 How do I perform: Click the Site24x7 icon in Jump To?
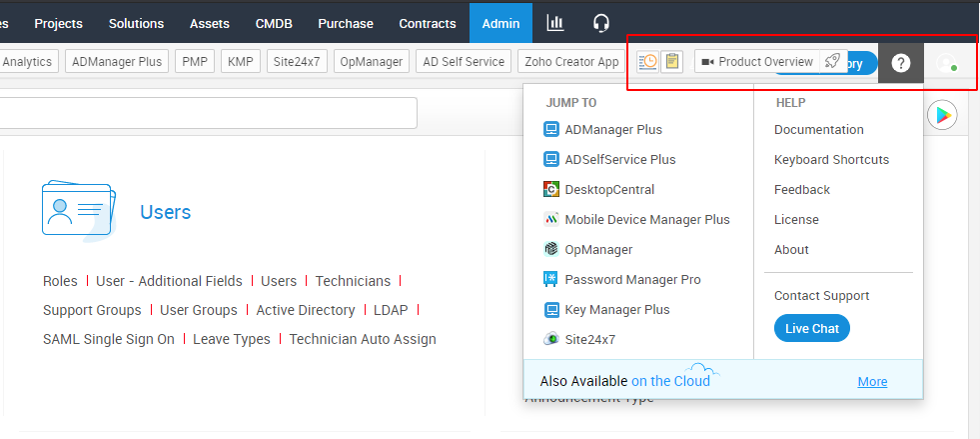pyautogui.click(x=551, y=340)
